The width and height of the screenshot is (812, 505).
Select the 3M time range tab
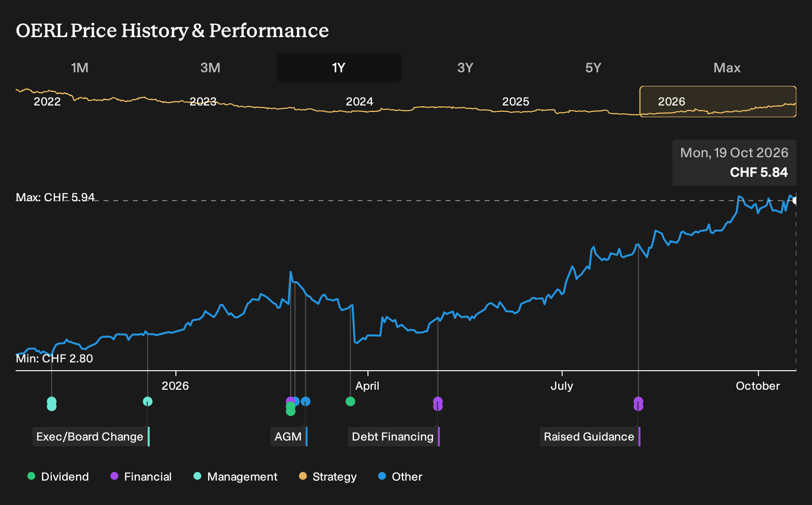[x=210, y=67]
